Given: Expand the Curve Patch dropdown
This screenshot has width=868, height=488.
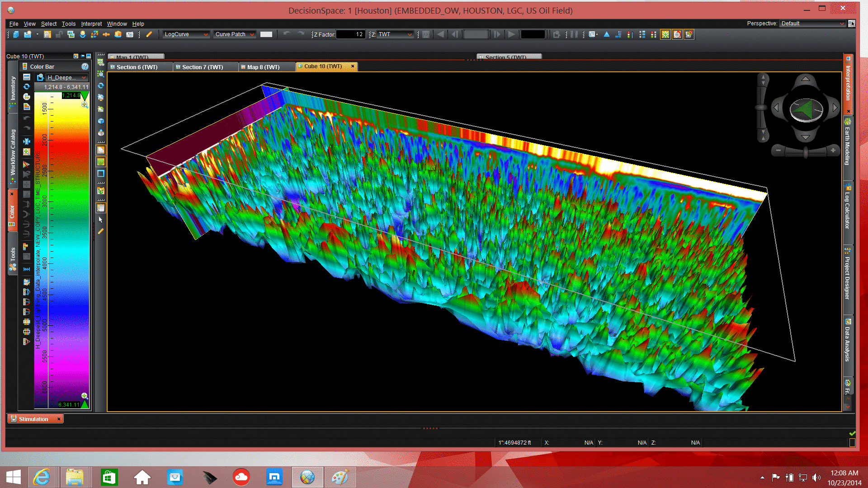Looking at the screenshot, I should tap(235, 34).
